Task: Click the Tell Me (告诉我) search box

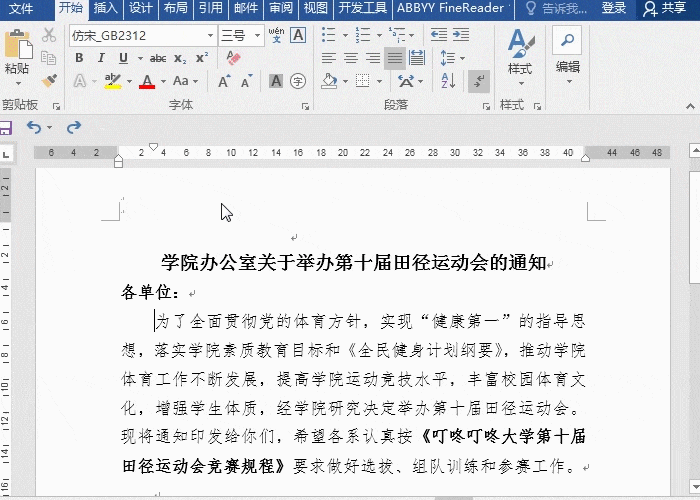Action: 556,8
